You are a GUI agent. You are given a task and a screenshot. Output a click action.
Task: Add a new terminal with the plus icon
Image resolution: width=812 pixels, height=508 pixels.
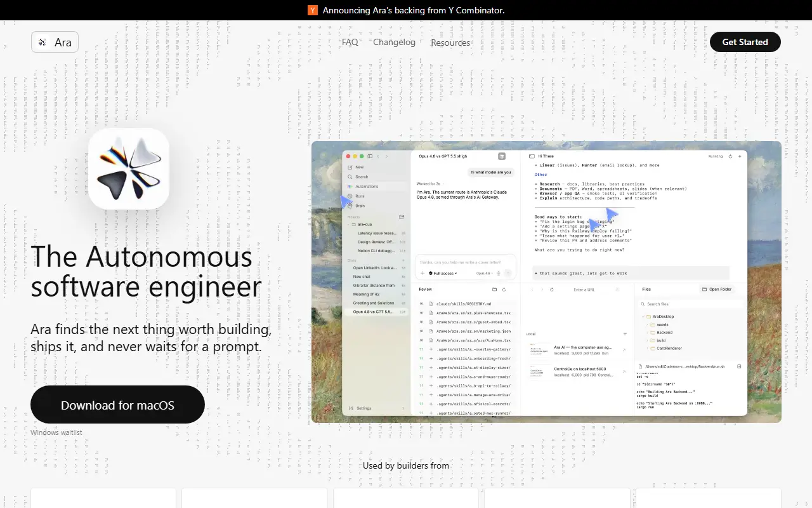(x=740, y=156)
